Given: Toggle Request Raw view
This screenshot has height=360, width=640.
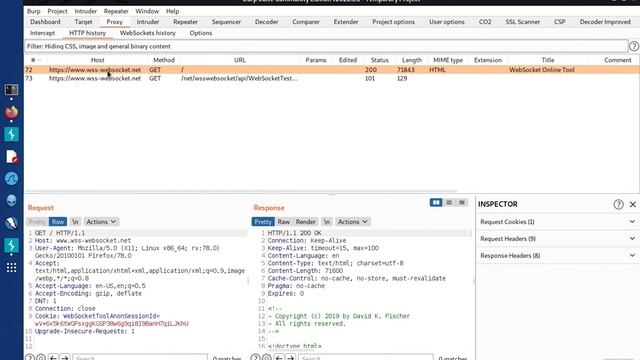Looking at the screenshot, I should pos(58,222).
